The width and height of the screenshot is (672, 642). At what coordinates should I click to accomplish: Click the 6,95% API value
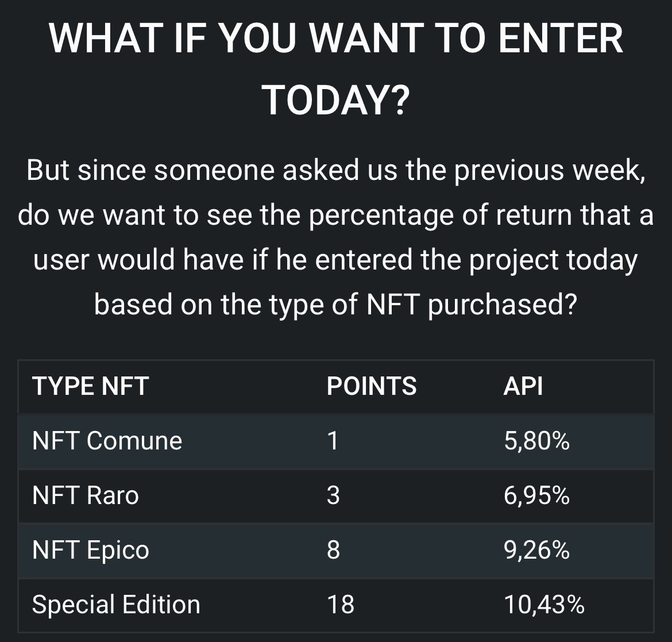(x=536, y=495)
